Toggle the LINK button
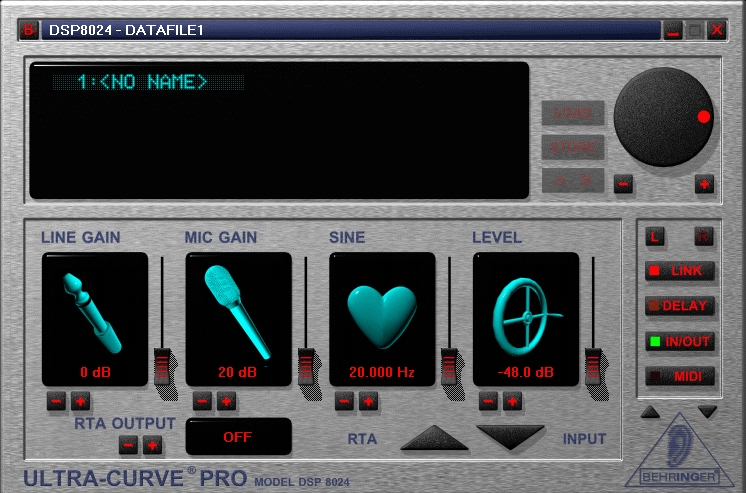746x493 pixels. [680, 271]
